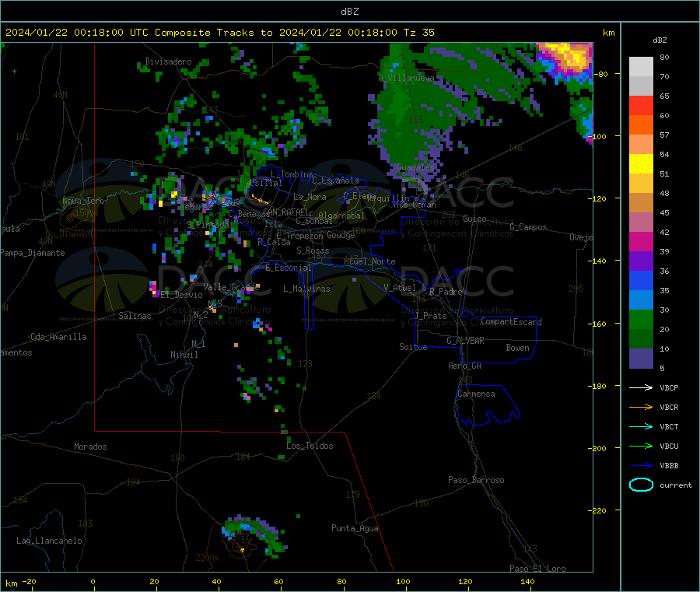
Task: Click the Carmensa map label
Action: 476,394
